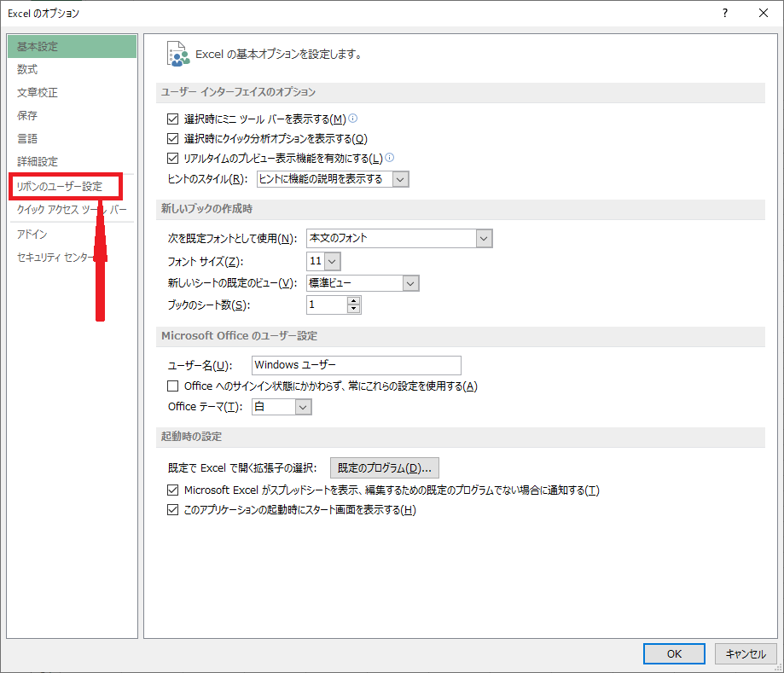Viewport: 784px width, 673px height.
Task: Click the ブックのシート数 number field
Action: pos(327,305)
